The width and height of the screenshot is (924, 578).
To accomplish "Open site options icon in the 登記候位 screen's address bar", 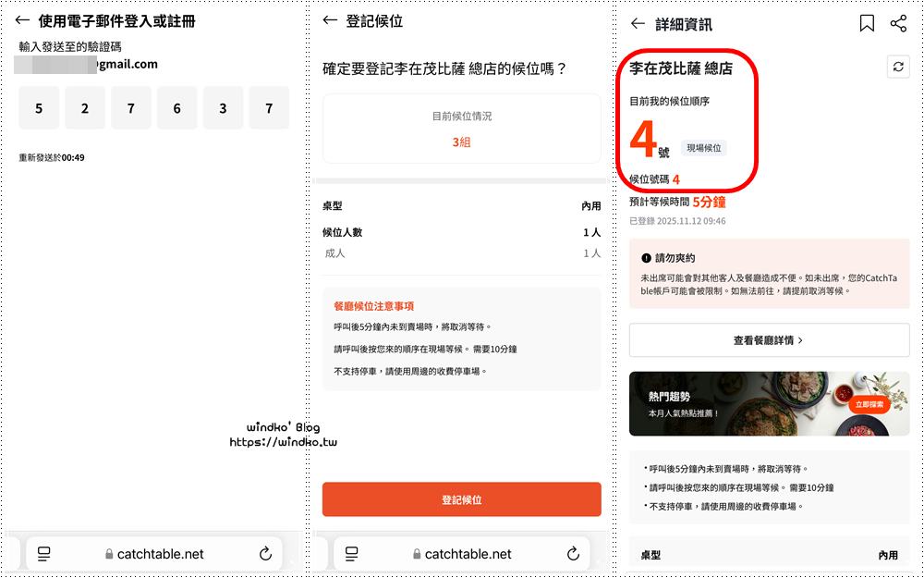I will click(x=351, y=554).
